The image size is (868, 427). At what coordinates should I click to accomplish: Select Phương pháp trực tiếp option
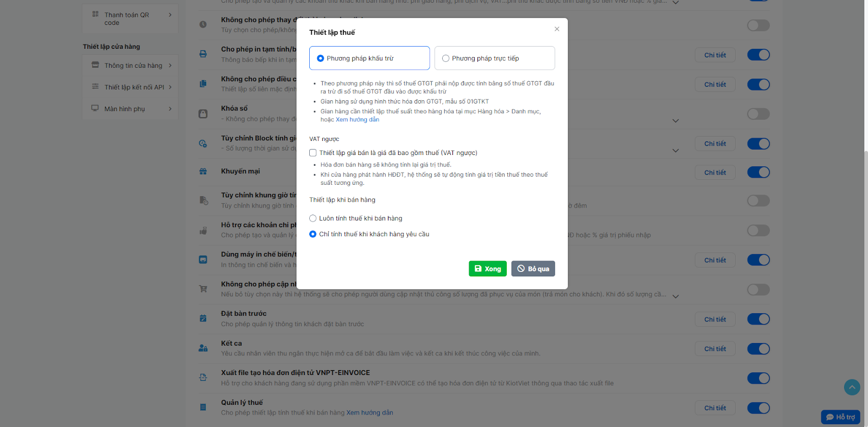[x=446, y=59]
